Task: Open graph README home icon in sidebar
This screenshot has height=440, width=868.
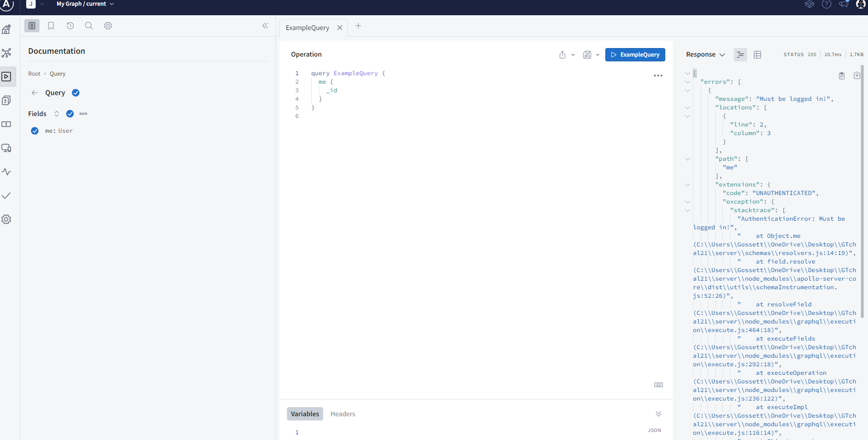Action: click(x=7, y=29)
